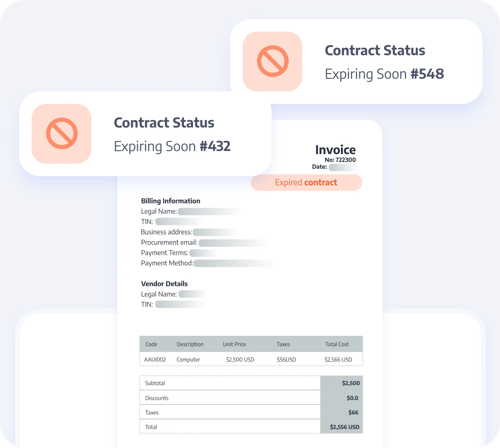Viewport: 500px width, 448px height.
Task: Select the Invoice heading
Action: tap(335, 150)
